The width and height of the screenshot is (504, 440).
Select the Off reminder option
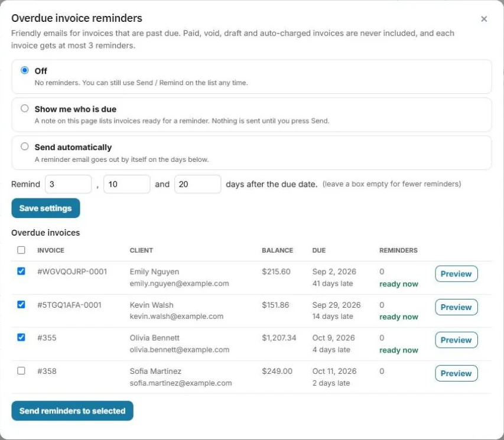24,70
